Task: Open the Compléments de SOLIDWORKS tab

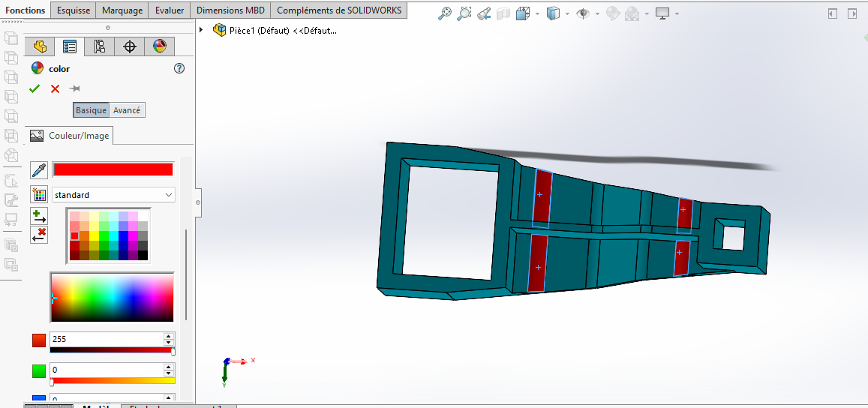Action: 339,10
